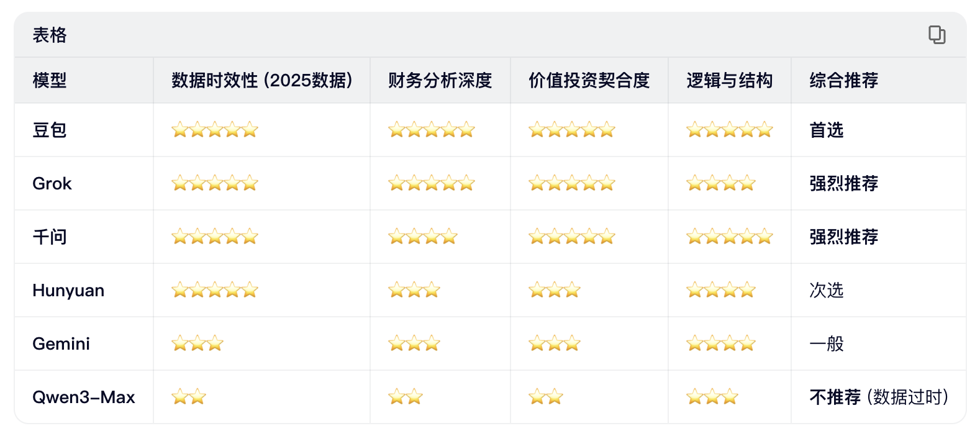The height and width of the screenshot is (436, 980).
Task: Click the Hunyuan model name cell
Action: click(68, 291)
